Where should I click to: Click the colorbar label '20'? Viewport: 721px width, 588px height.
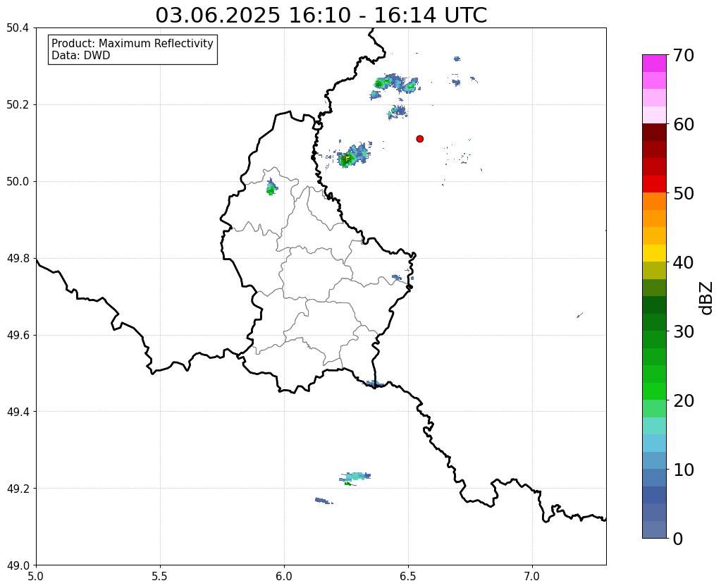(x=684, y=400)
